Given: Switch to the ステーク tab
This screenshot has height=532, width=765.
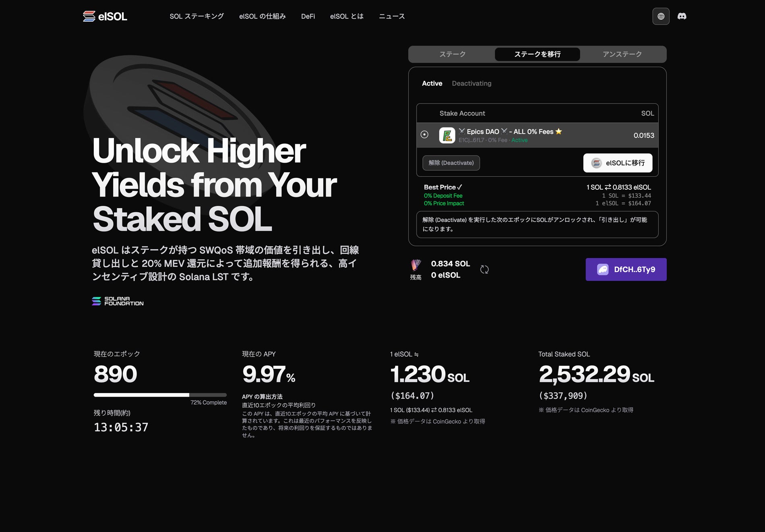Looking at the screenshot, I should [453, 54].
